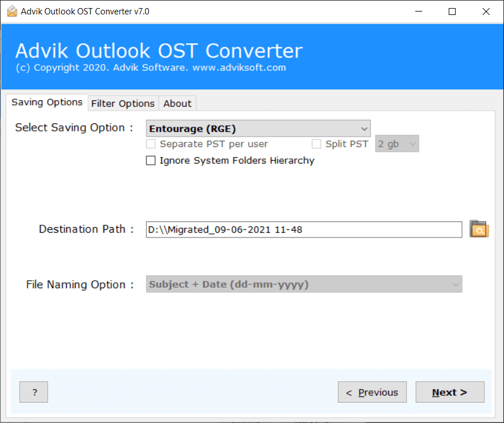Click the 'Select Saving Option :' label
This screenshot has height=423, width=504.
pos(74,128)
